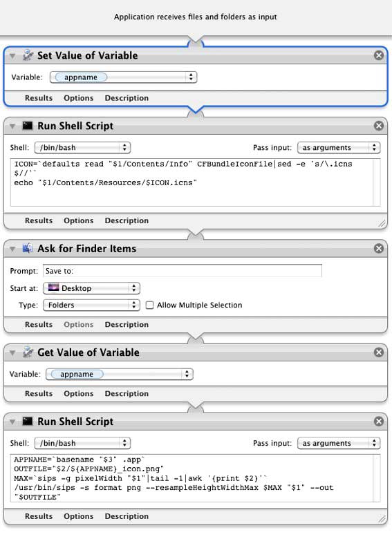This screenshot has height=539, width=392.
Task: Click into the Prompt 'Save to:' field
Action: point(183,270)
